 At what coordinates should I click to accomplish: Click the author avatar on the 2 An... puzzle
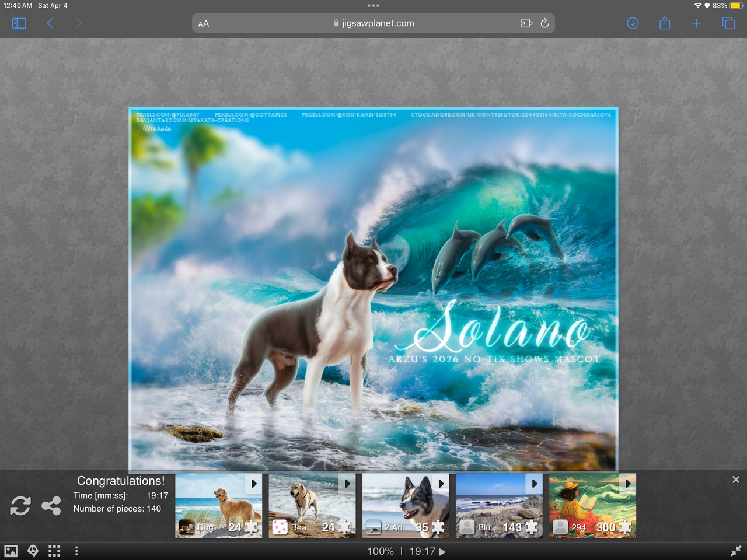[373, 527]
